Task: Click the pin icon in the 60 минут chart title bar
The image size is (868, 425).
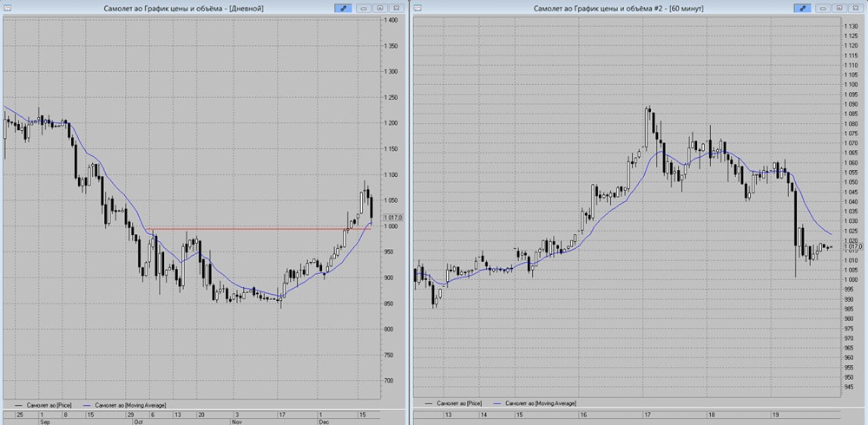Action: tap(802, 9)
